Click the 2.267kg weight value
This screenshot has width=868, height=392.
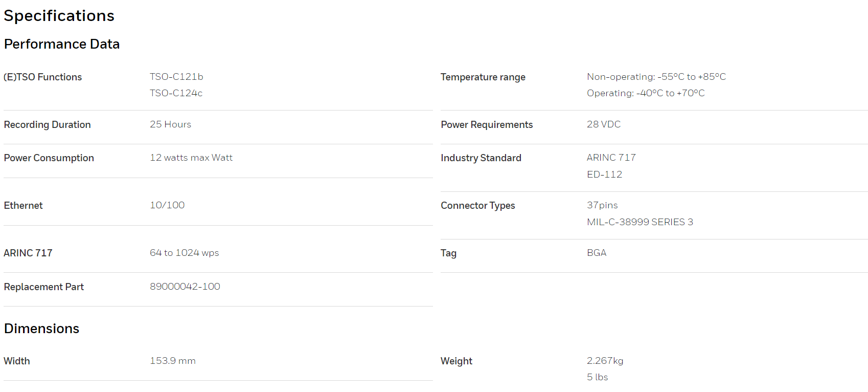coord(605,361)
